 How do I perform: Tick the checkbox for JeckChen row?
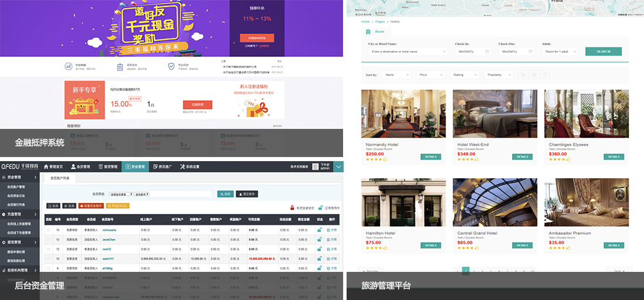49,240
